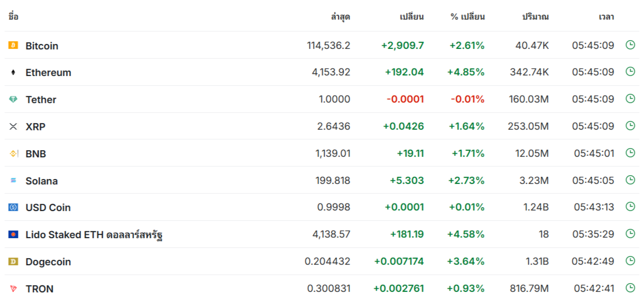The image size is (644, 301).
Task: Click the Bitcoin coin icon
Action: tap(13, 45)
